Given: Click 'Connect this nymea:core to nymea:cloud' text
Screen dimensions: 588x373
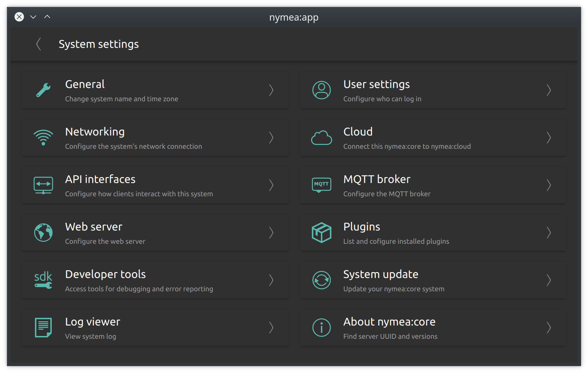Looking at the screenshot, I should pyautogui.click(x=407, y=146).
